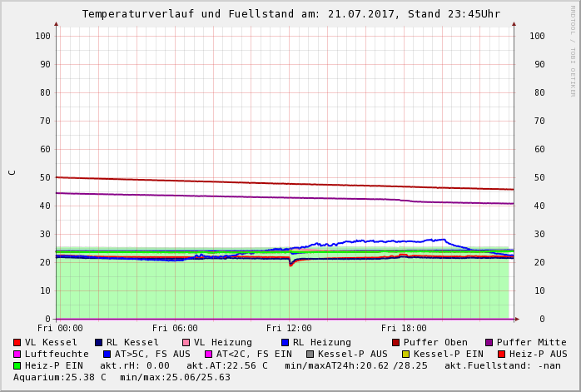This screenshot has width=581, height=392.
Task: Click the purple Puffer Mitte legend box
Action: (x=489, y=343)
